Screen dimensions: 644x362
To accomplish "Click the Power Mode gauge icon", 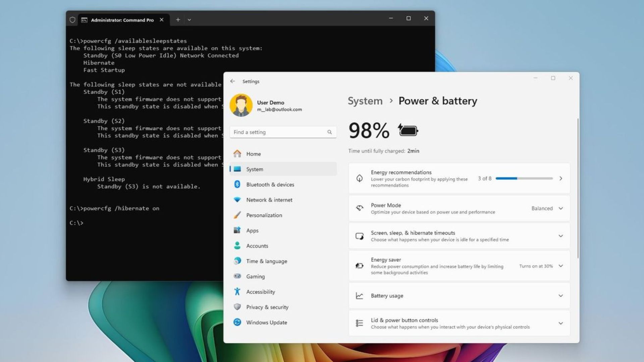I will click(360, 208).
